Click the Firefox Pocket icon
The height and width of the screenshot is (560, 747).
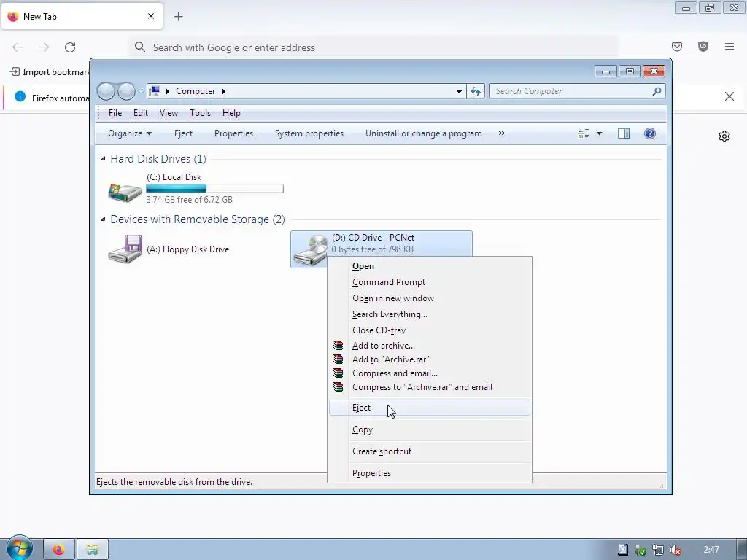[677, 47]
